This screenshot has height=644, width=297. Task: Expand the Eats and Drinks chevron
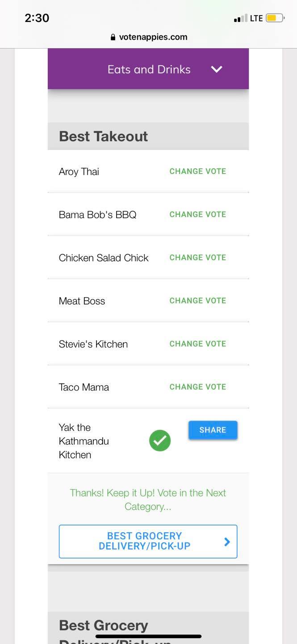click(x=217, y=69)
